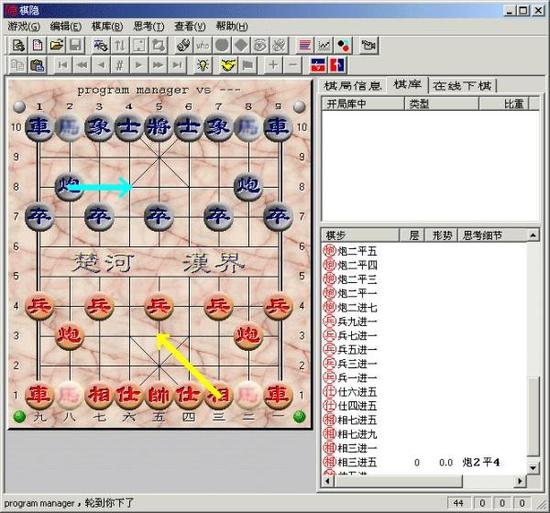Select move 炮二进七 in list
The height and width of the screenshot is (513, 550).
(351, 308)
